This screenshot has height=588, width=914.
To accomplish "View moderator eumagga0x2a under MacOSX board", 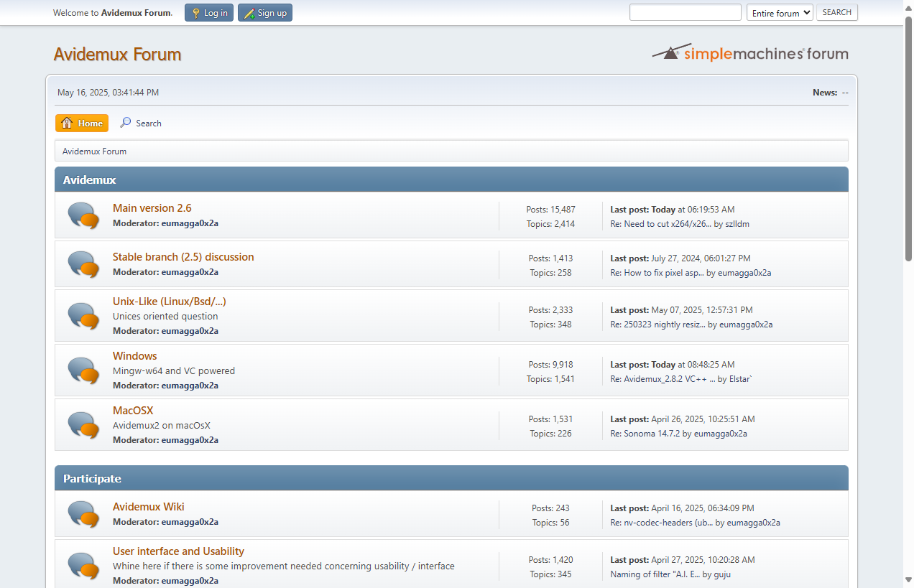I will [190, 440].
